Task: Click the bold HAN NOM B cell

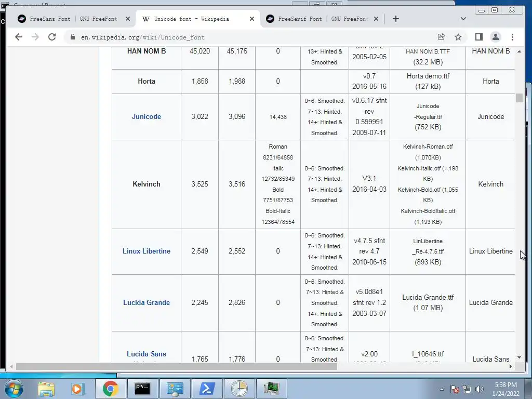Action: [x=146, y=51]
